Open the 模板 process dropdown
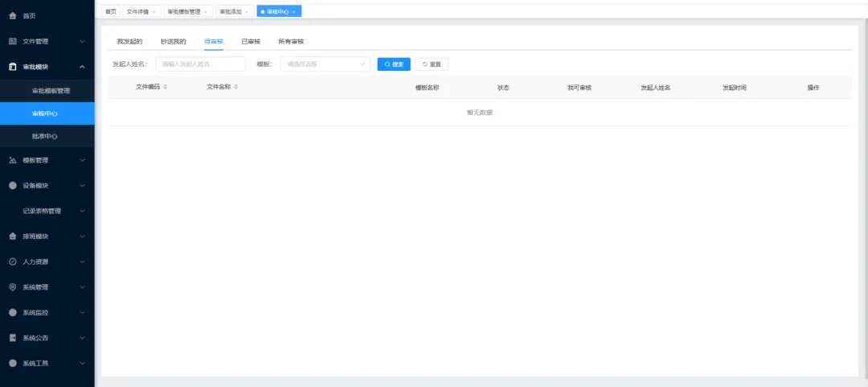The image size is (868, 387). 325,64
